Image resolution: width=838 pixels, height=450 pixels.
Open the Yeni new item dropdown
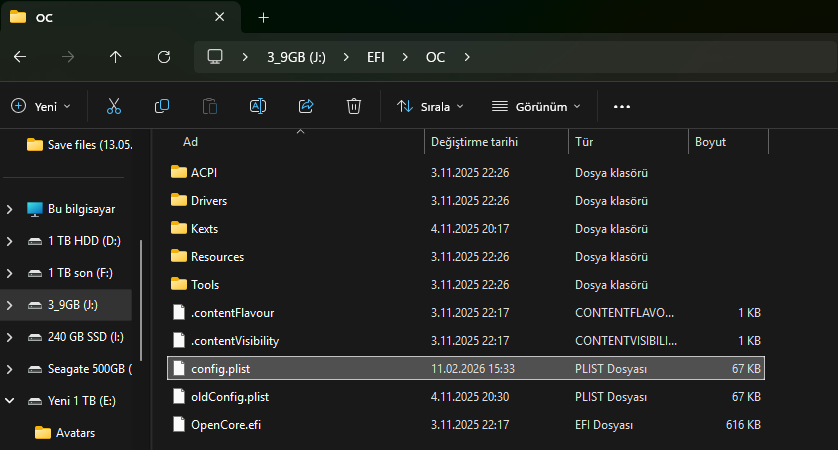coord(41,106)
